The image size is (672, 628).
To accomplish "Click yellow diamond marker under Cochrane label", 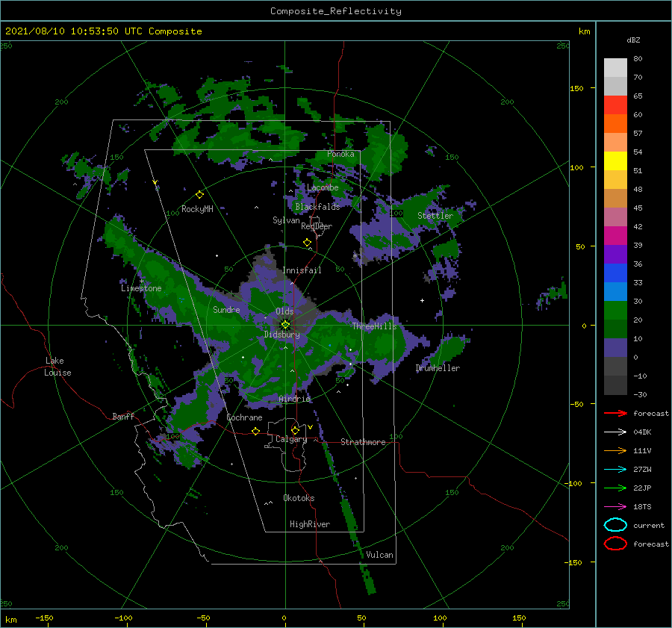I will click(x=256, y=432).
